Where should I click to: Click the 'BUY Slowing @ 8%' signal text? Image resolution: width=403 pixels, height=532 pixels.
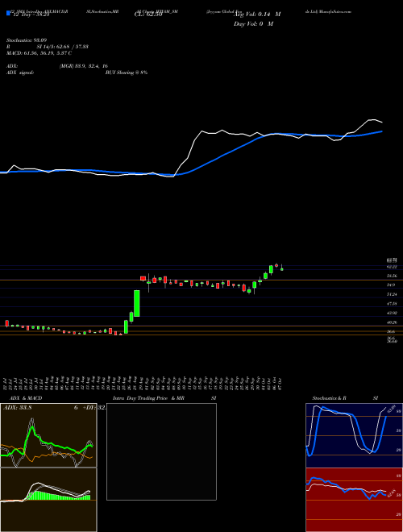[127, 73]
